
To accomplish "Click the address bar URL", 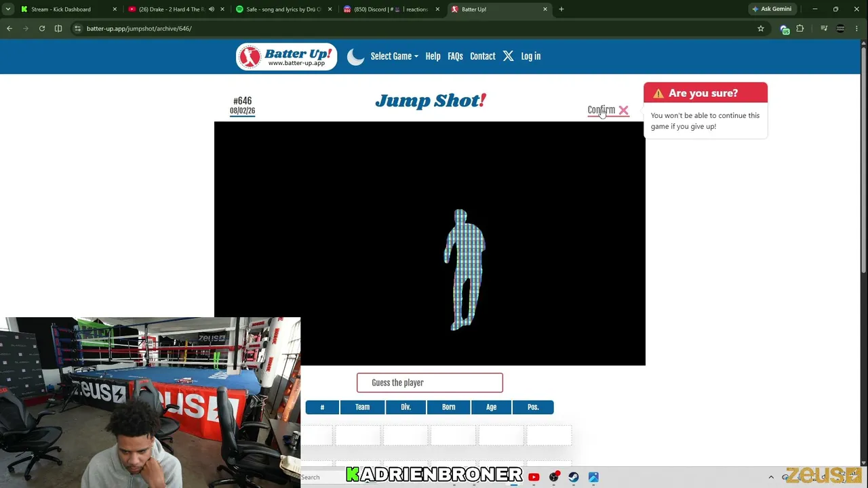I will pyautogui.click(x=139, y=28).
